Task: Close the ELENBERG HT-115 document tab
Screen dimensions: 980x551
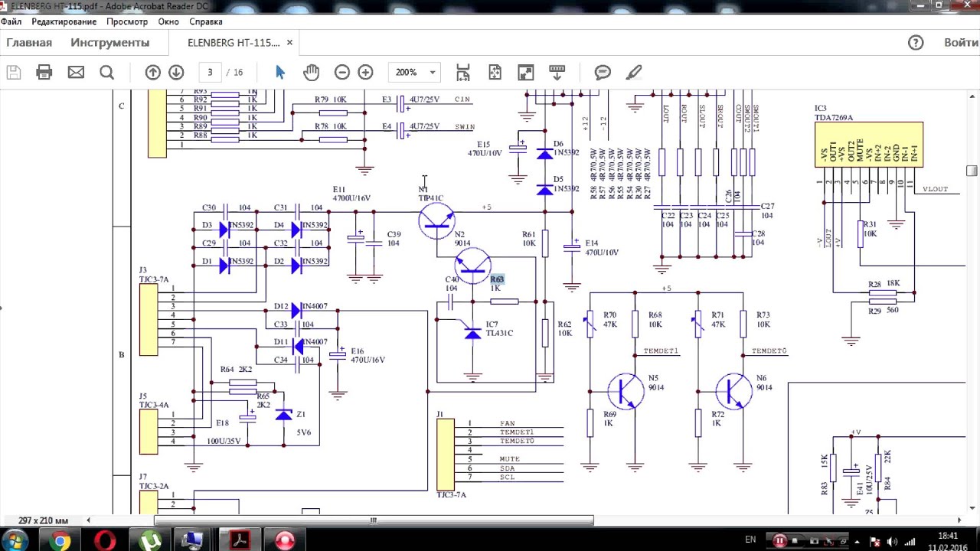Action: tap(289, 43)
